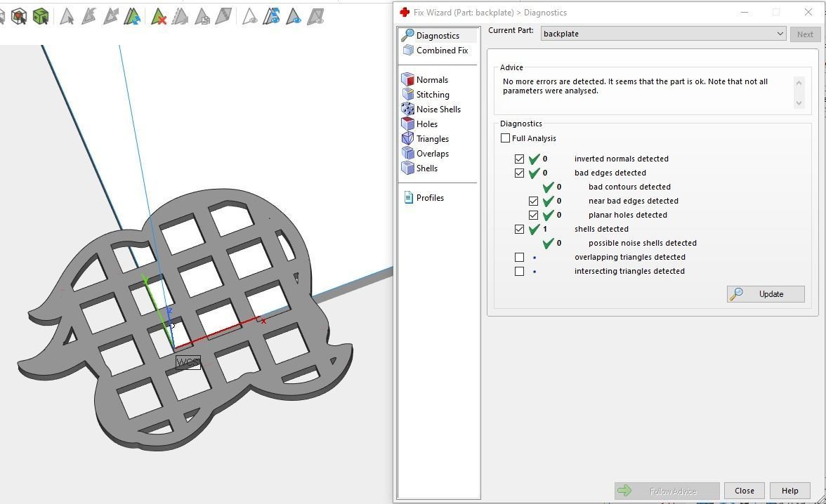This screenshot has width=826, height=504.
Task: Click the Close button at the bottom
Action: 745,491
